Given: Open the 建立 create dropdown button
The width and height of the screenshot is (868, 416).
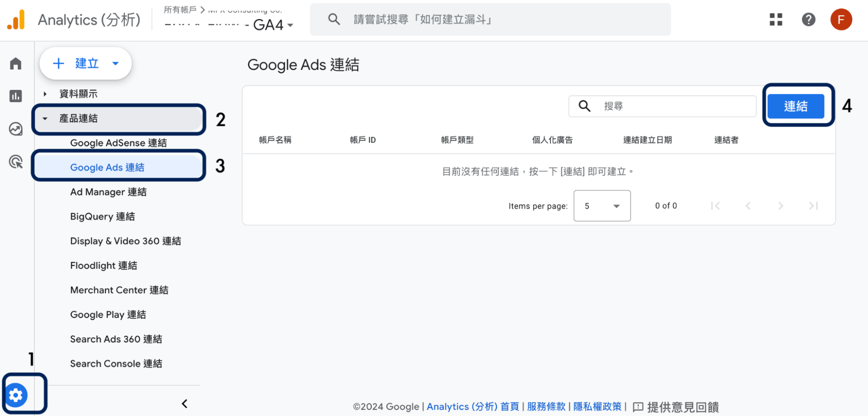Looking at the screenshot, I should [x=86, y=63].
